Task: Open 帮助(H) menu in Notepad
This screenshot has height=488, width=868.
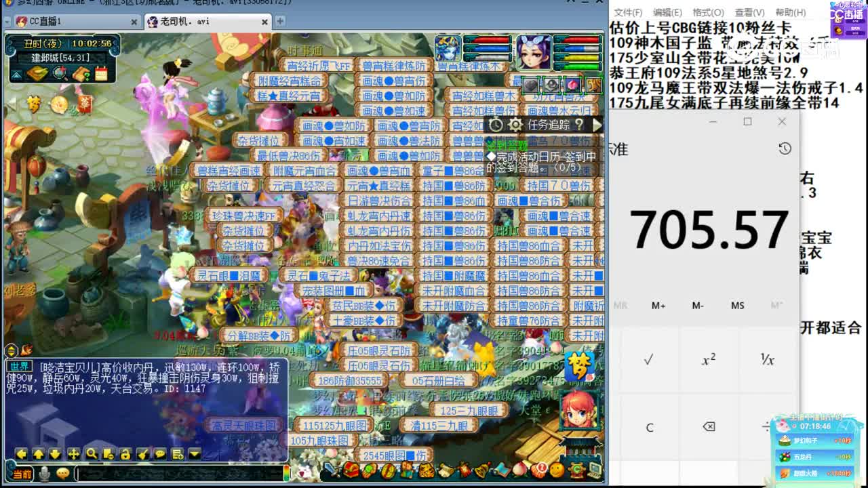Action: tap(790, 12)
